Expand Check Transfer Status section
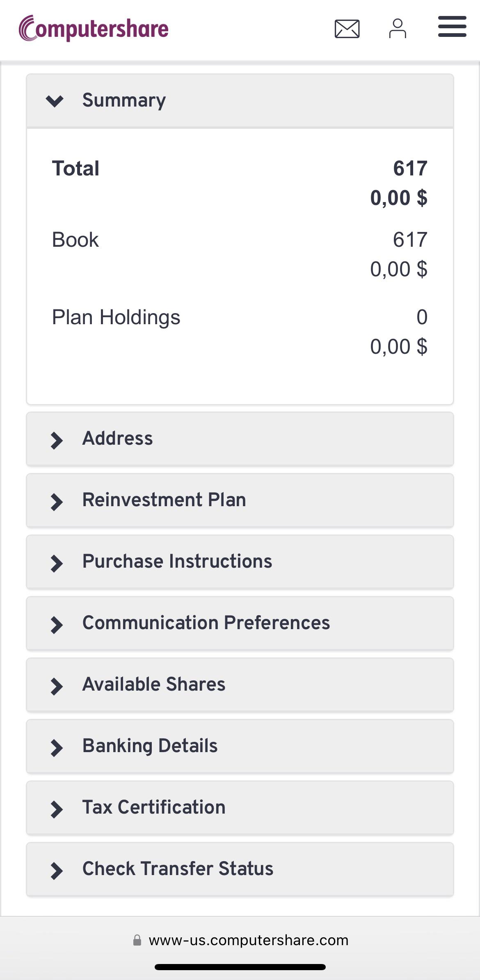480x980 pixels. point(240,869)
